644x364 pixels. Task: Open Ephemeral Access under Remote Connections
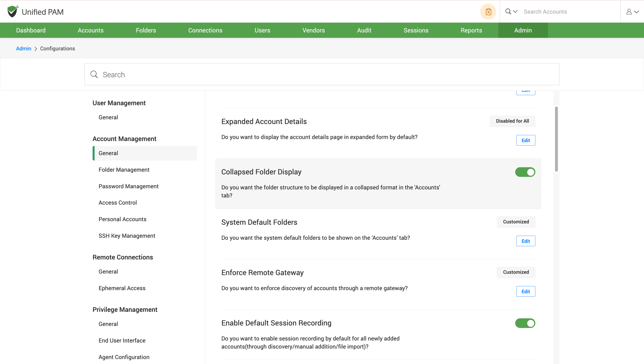(122, 288)
